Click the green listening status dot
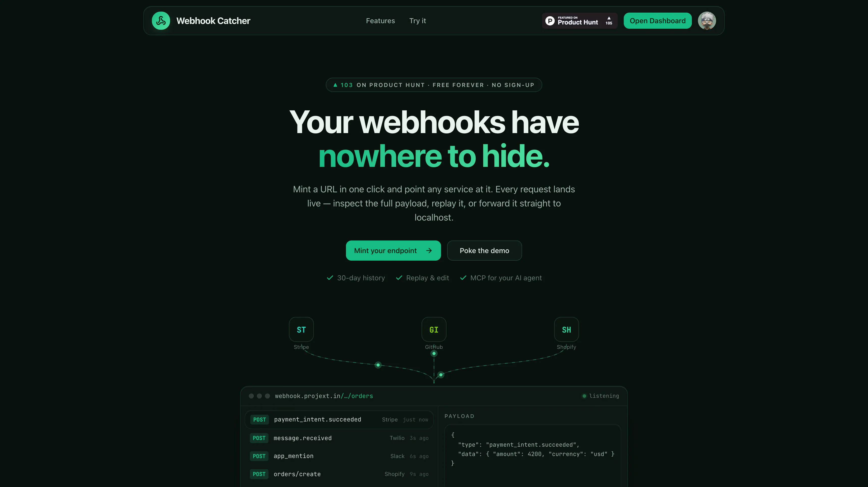The height and width of the screenshot is (487, 868). 584,396
